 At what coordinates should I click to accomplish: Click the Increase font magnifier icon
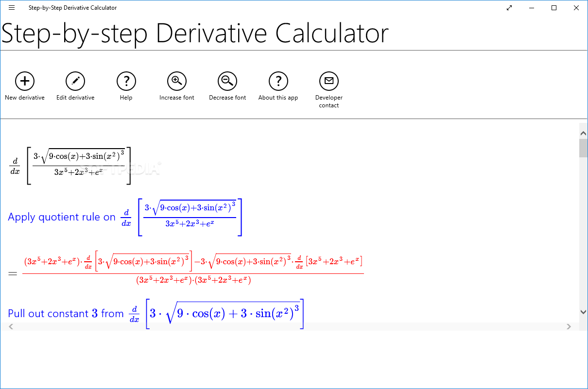pyautogui.click(x=177, y=81)
